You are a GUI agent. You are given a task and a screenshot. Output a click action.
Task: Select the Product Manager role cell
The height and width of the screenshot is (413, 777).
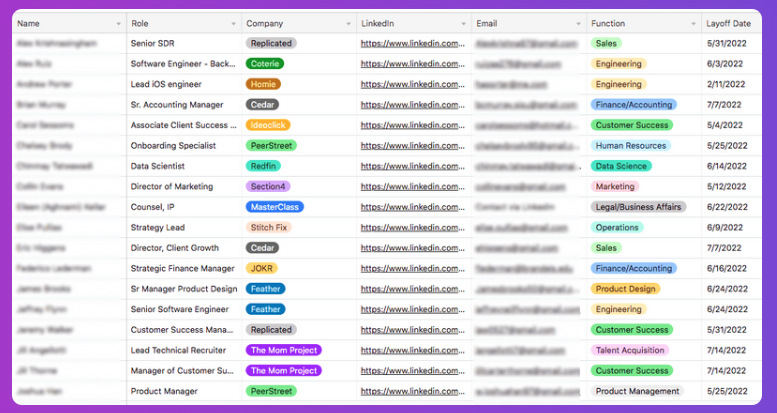coord(184,391)
